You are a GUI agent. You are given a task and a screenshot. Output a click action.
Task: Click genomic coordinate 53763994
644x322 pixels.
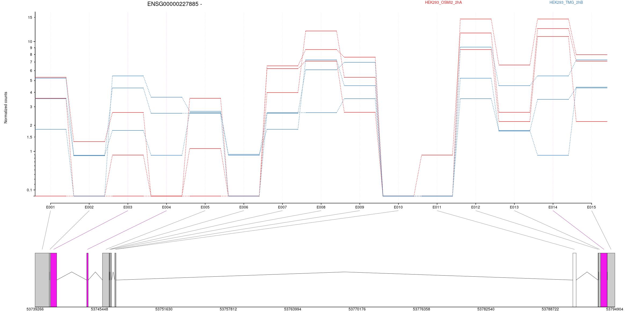coord(293,309)
